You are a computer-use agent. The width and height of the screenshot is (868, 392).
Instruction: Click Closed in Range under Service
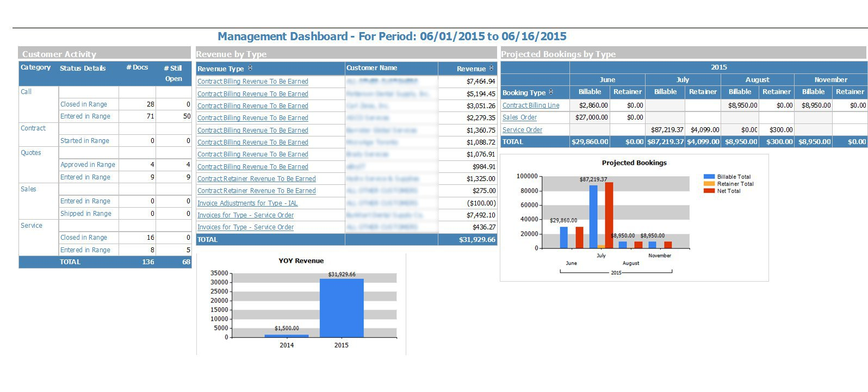[83, 238]
